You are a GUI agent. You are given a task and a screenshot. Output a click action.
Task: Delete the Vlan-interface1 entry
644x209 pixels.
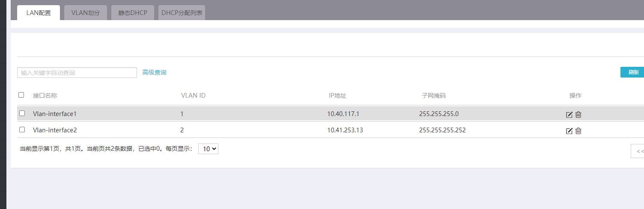578,114
